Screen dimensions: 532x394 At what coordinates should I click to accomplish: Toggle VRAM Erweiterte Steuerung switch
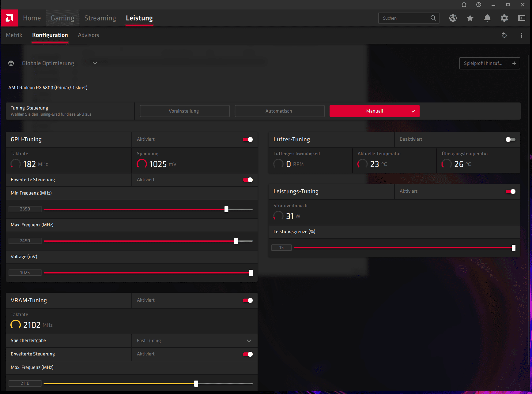coord(248,354)
